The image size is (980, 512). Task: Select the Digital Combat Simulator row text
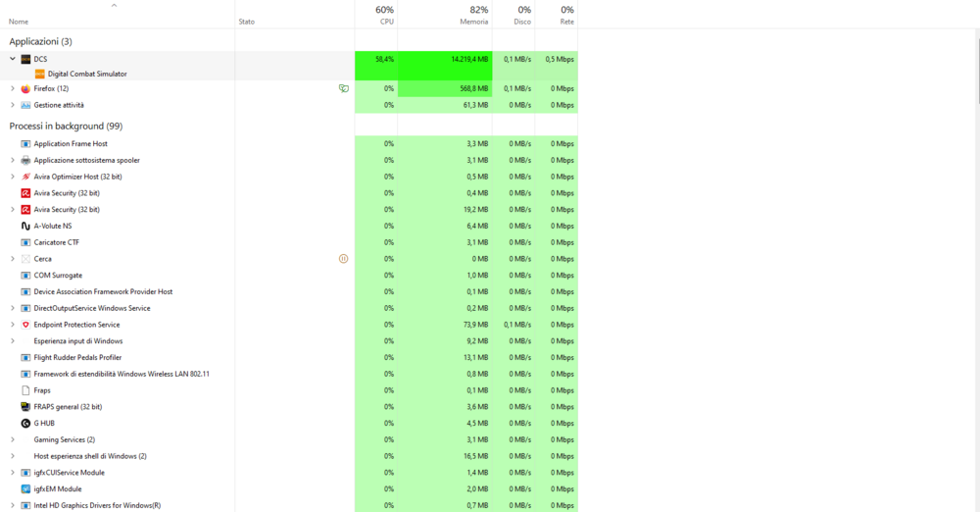point(87,74)
